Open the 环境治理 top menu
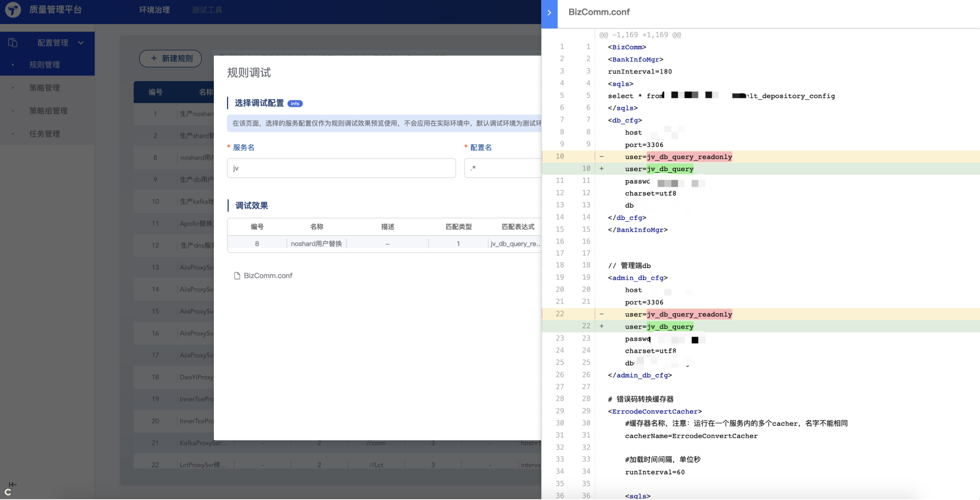This screenshot has height=500, width=980. tap(154, 10)
